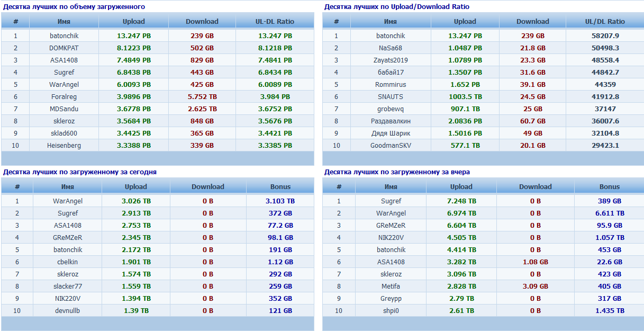Image resolution: width=644 pixels, height=331 pixels.
Task: Open GoodmanSKV user profile
Action: click(x=391, y=145)
